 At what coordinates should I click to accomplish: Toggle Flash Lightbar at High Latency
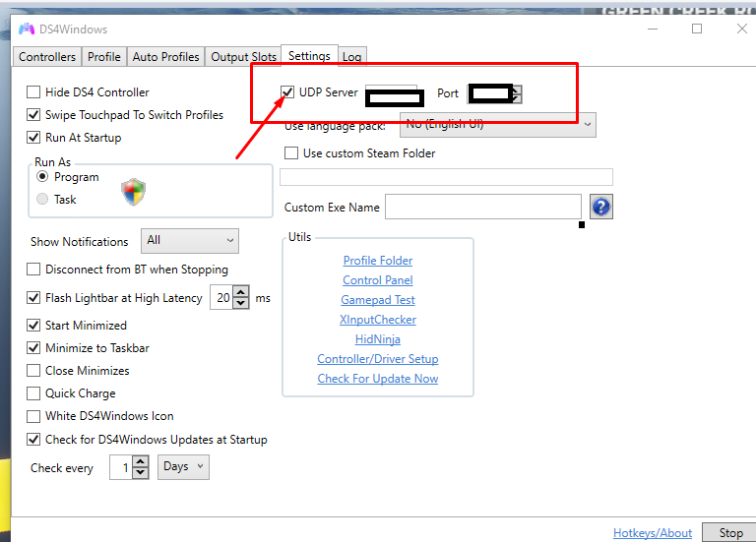(x=33, y=298)
